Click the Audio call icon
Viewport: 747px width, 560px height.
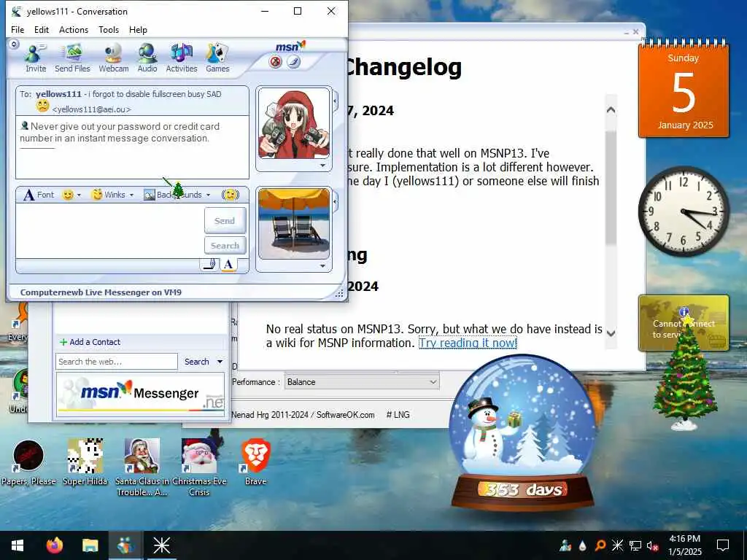click(x=147, y=58)
